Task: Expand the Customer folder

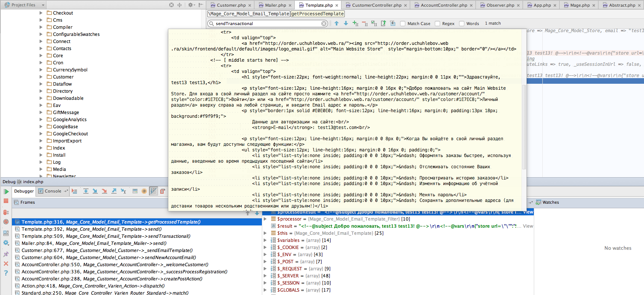Action: (41, 77)
